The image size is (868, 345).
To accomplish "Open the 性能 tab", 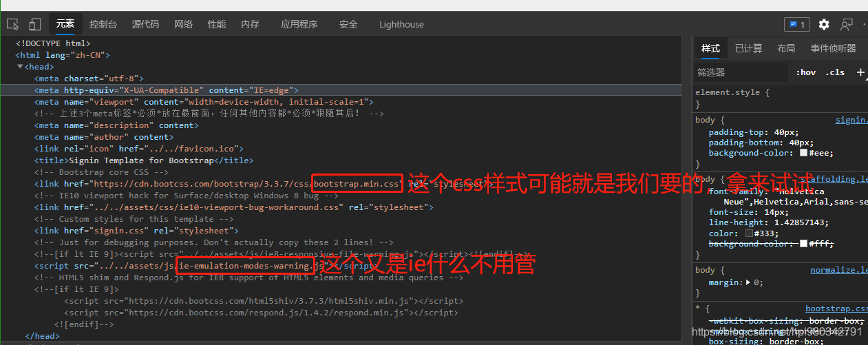I will pyautogui.click(x=217, y=24).
